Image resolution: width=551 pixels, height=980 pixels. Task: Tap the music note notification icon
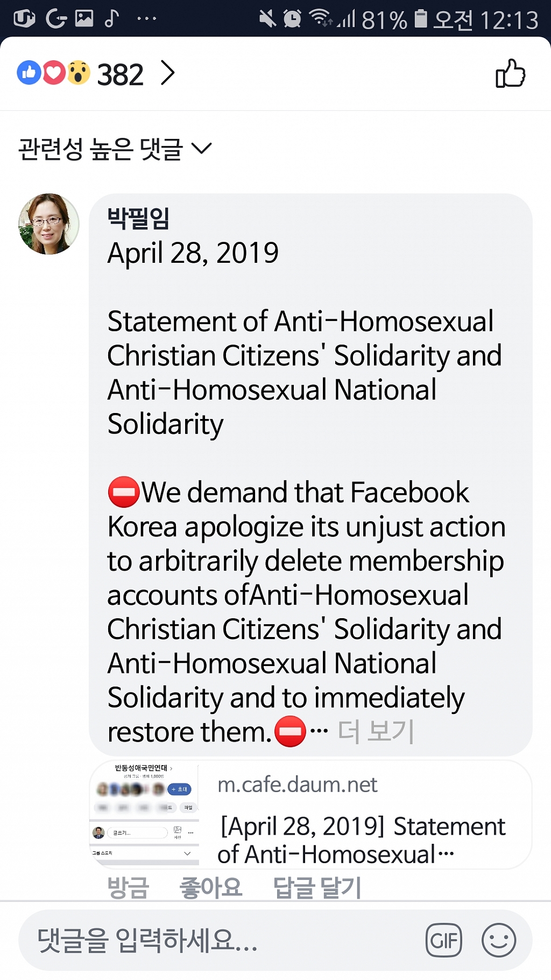click(111, 18)
